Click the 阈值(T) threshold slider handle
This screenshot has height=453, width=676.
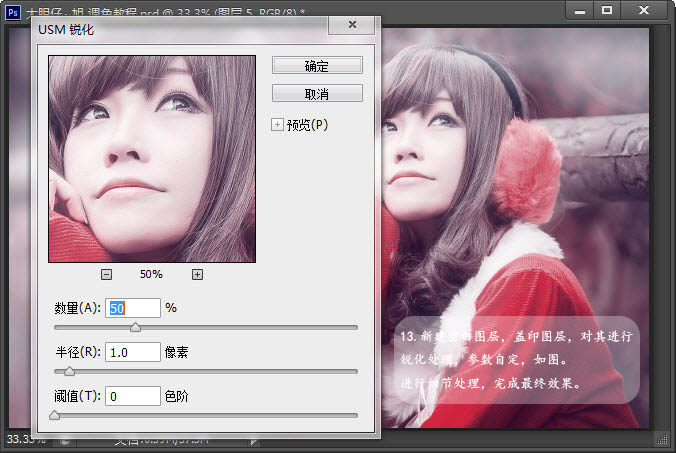click(x=54, y=414)
